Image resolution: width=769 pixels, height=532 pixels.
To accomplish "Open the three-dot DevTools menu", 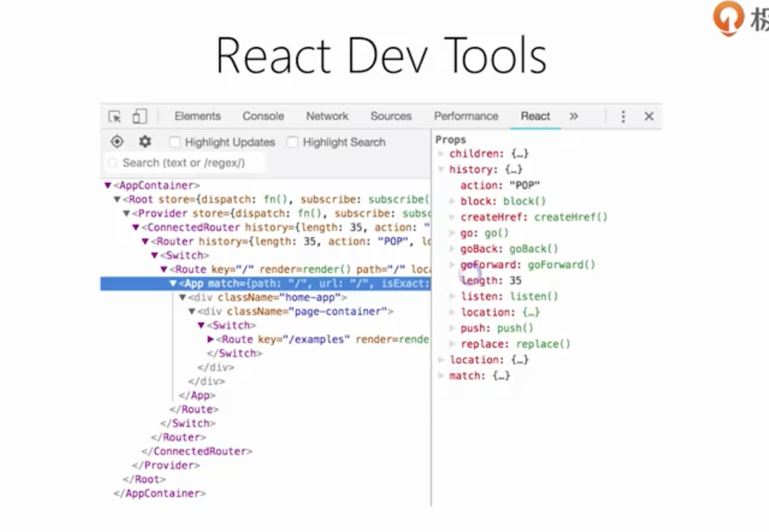I will (x=623, y=116).
